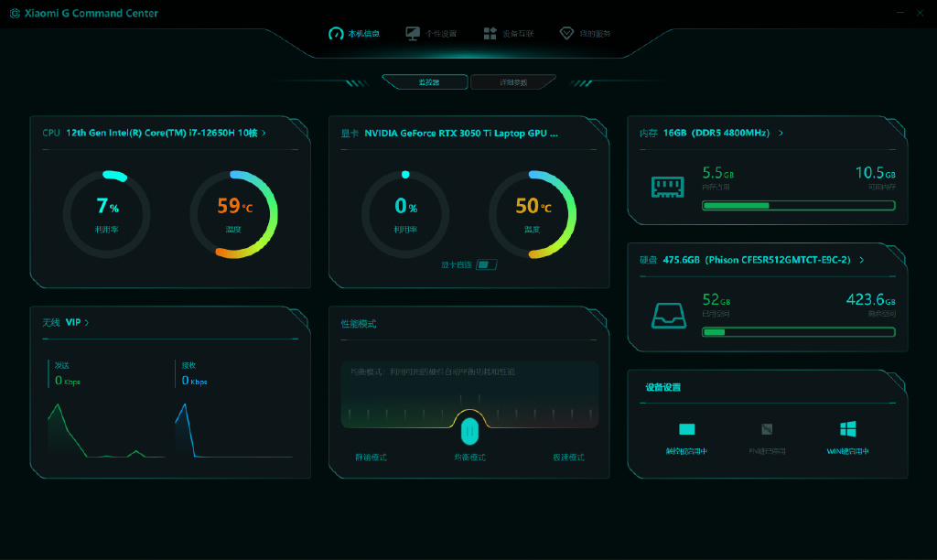937x560 pixels.
Task: Expand CPU i7-12650H details arrow
Action: [264, 133]
